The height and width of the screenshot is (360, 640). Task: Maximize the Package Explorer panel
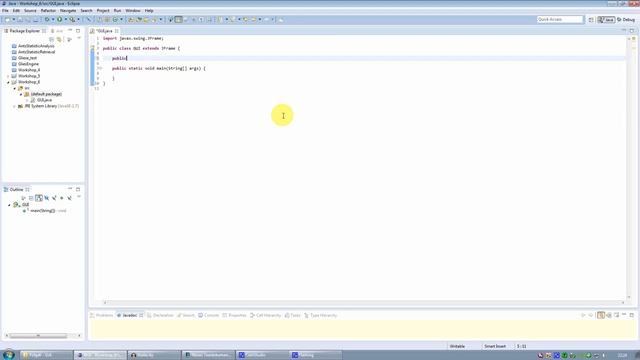(x=78, y=31)
